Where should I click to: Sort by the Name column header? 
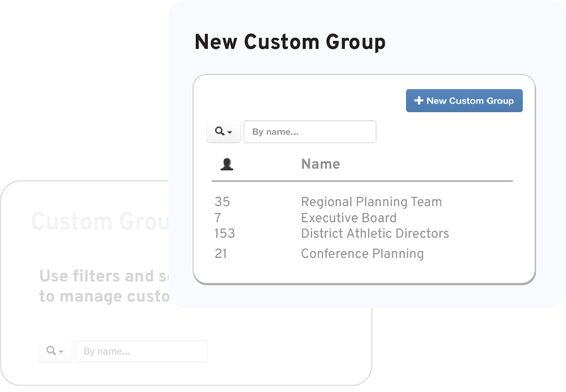[321, 164]
